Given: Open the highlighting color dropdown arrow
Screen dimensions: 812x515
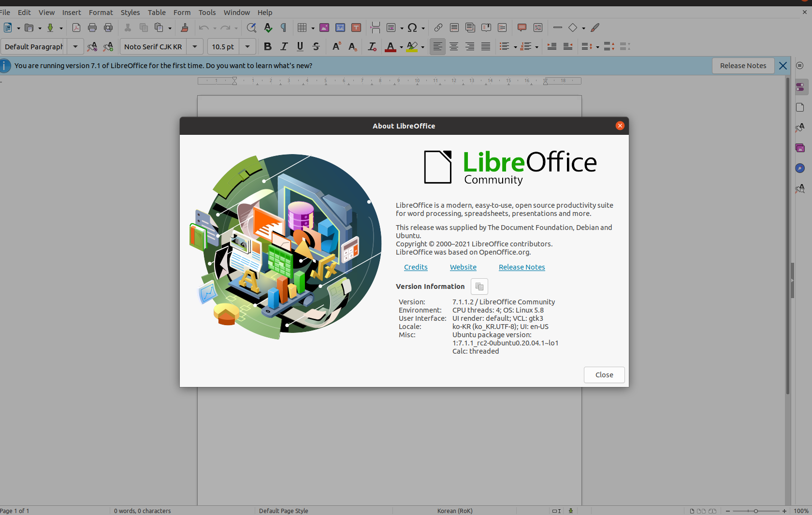Looking at the screenshot, I should (422, 47).
